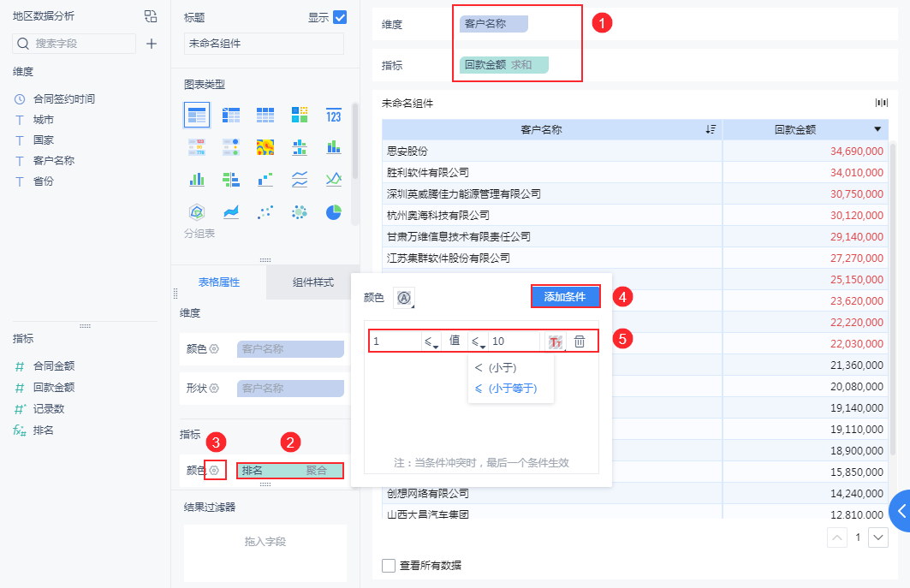Select the 合同签约时间 dimension field

(64, 99)
